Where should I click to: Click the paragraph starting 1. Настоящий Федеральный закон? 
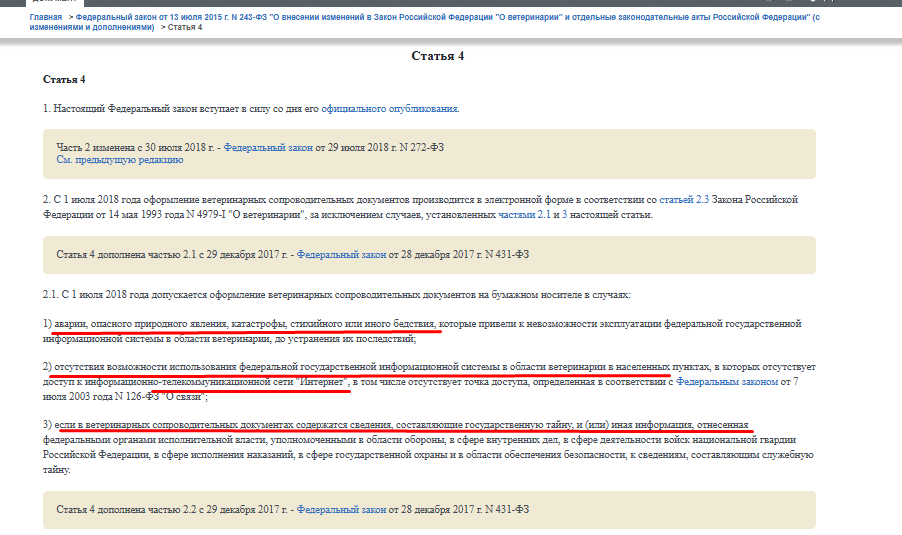[251, 109]
